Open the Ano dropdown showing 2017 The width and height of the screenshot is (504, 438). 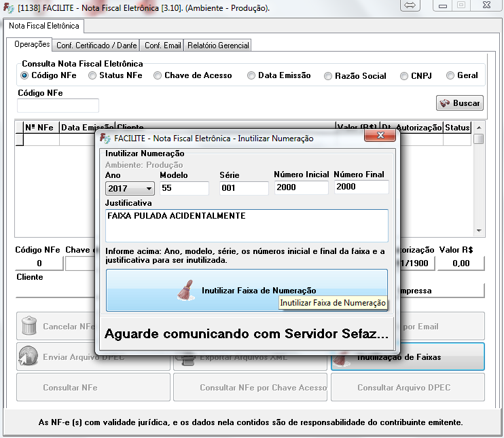(x=130, y=188)
